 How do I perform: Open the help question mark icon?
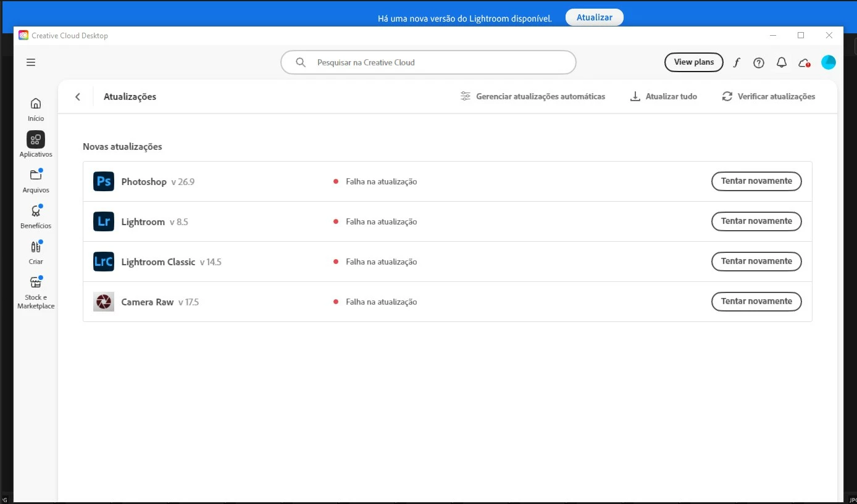point(759,62)
